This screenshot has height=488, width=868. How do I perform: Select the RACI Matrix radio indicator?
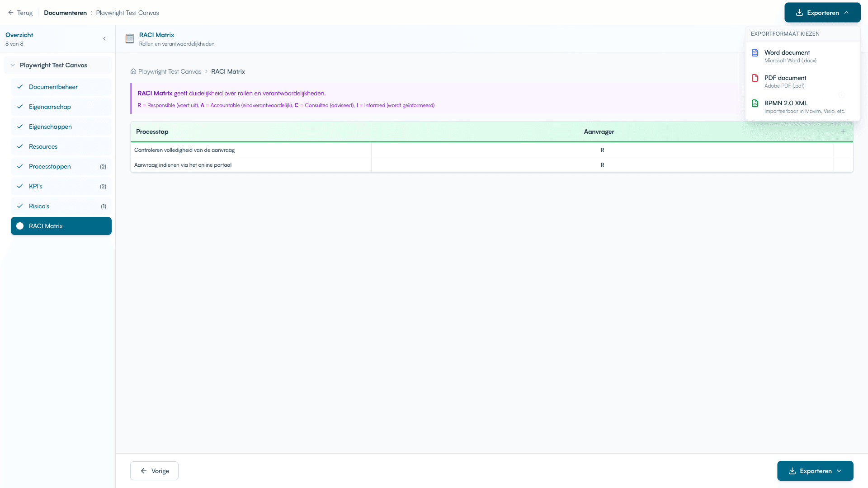(x=20, y=226)
